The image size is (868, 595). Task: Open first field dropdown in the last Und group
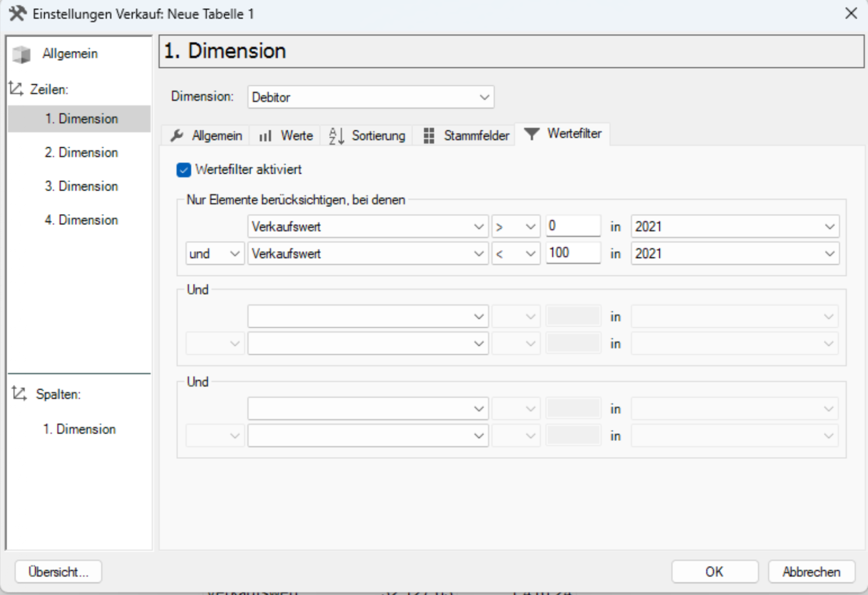pyautogui.click(x=368, y=408)
